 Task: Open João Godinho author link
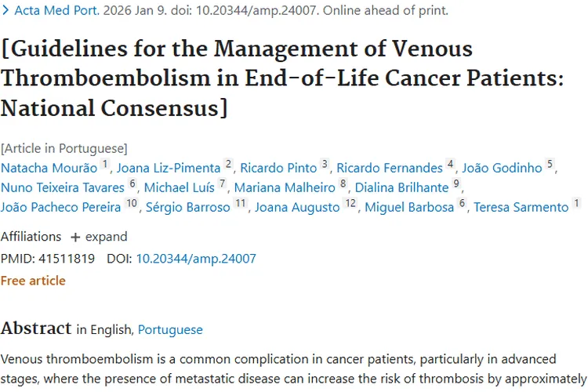tap(503, 168)
